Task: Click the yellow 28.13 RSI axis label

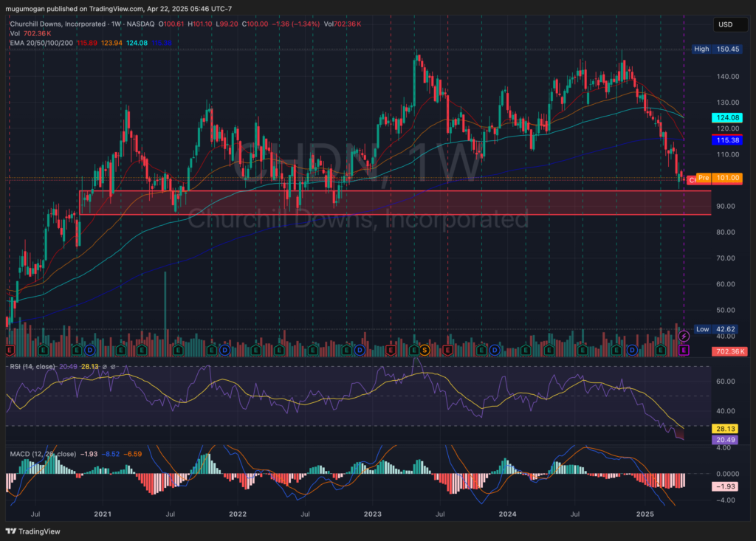Action: (725, 429)
